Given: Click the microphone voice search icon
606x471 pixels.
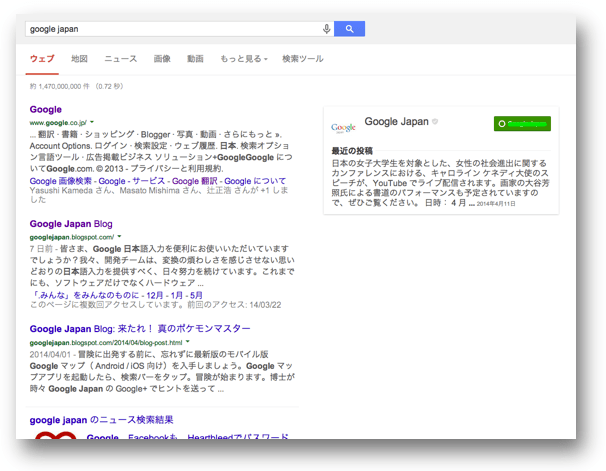Looking at the screenshot, I should pyautogui.click(x=327, y=29).
